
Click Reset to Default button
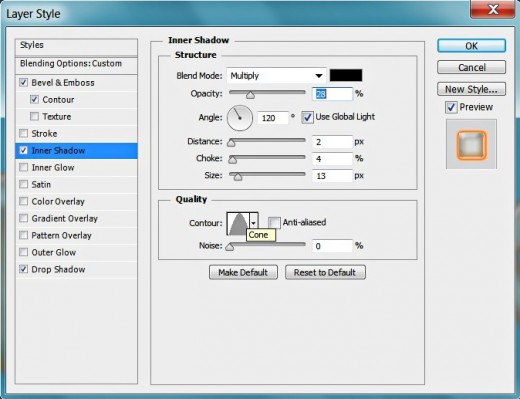pos(325,272)
